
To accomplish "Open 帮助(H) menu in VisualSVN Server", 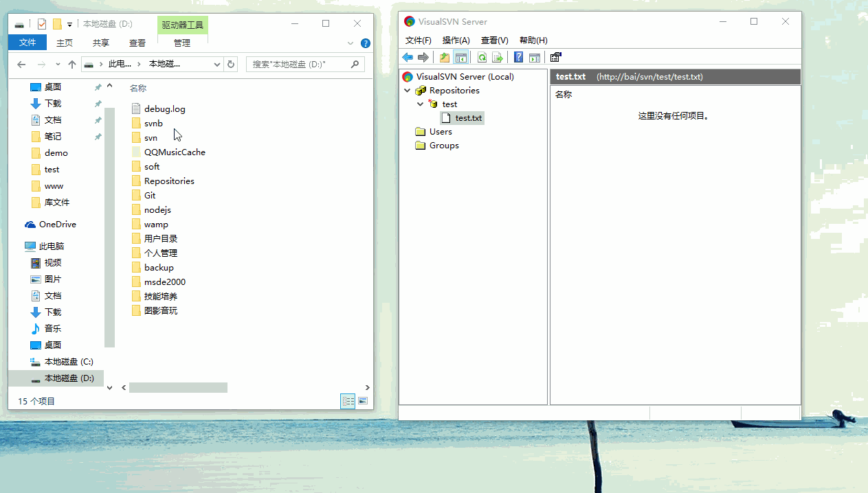I will point(533,41).
